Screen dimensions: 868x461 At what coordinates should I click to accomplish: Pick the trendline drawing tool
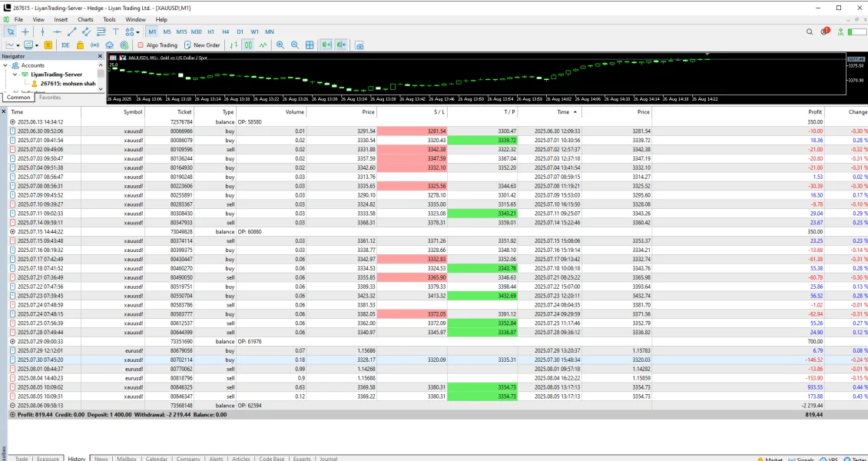[72, 32]
